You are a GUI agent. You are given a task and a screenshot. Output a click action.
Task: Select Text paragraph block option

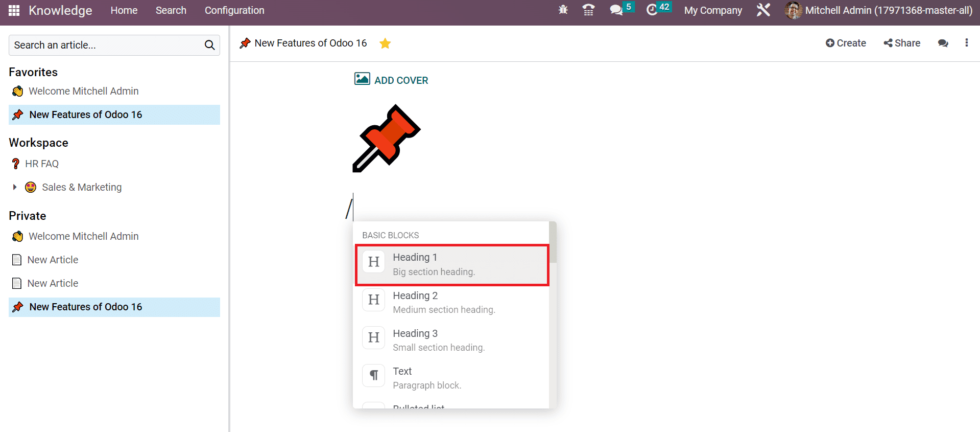click(451, 378)
